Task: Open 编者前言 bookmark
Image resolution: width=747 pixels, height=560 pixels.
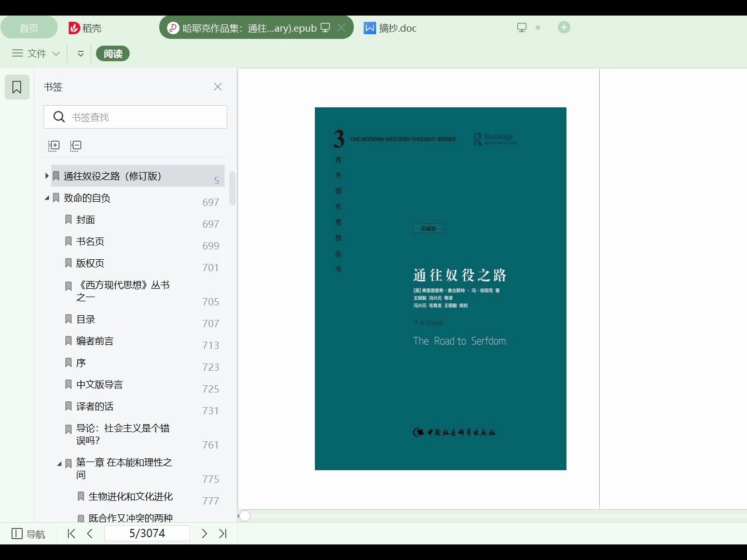Action: (x=95, y=341)
